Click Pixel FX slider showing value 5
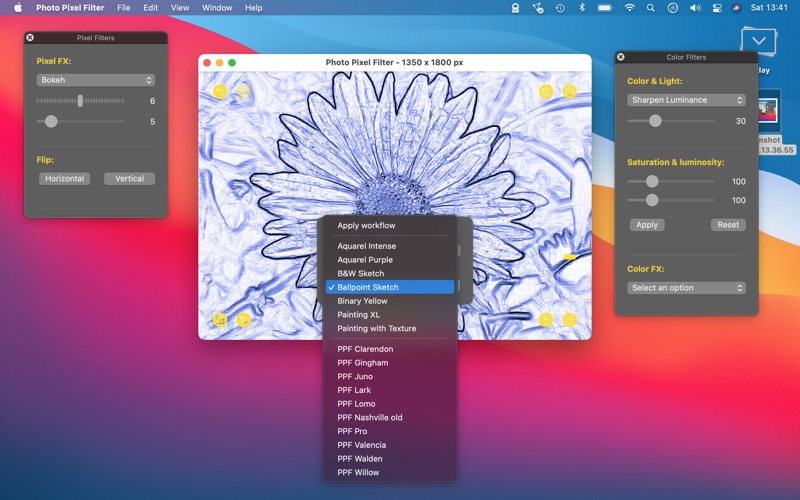This screenshot has width=800, height=500. [x=80, y=121]
